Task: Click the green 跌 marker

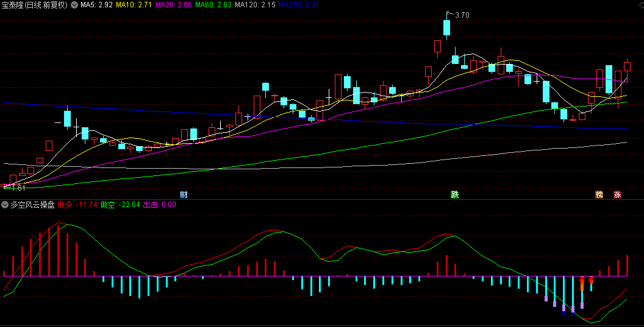Action: [455, 195]
